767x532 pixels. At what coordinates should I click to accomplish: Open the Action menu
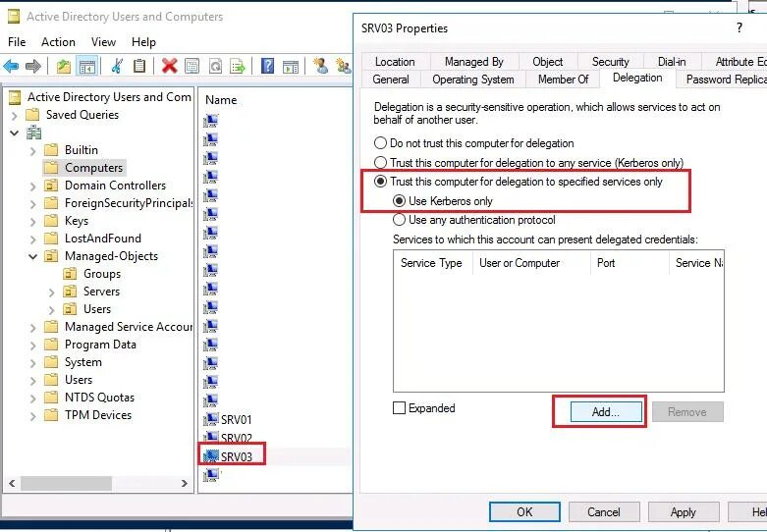click(x=58, y=42)
